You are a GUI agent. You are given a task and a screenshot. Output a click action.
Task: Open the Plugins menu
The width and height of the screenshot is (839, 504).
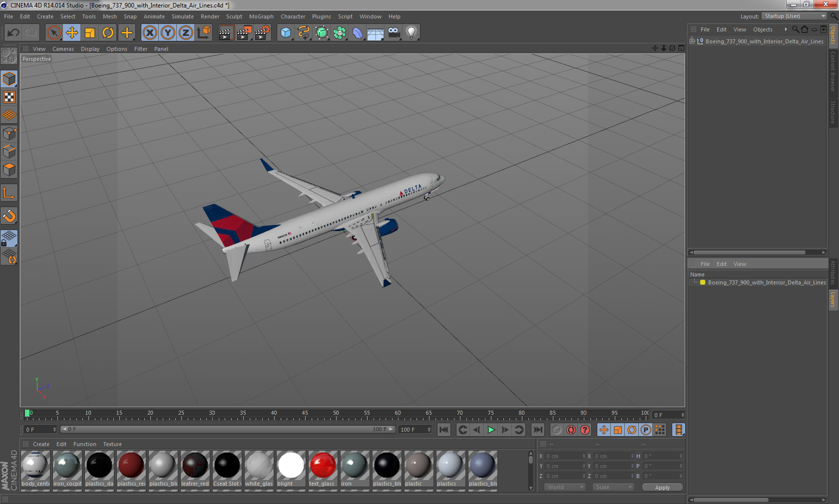pos(322,16)
